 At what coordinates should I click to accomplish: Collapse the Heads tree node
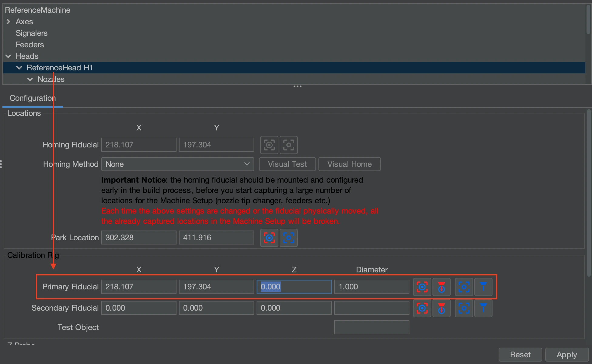coord(8,56)
